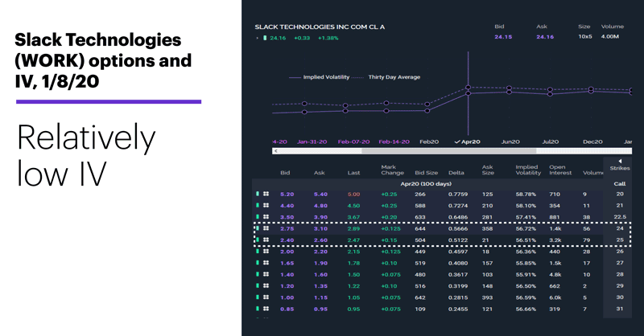Click the SLACK TECHNOLOGIES INC COM CL A title
Screen dimensions: 644x336
point(320,27)
